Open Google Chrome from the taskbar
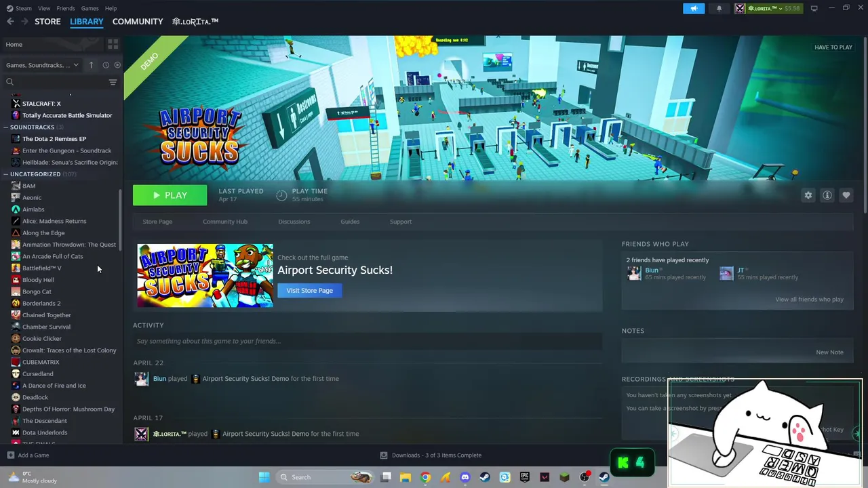Image resolution: width=868 pixels, height=488 pixels. [425, 477]
